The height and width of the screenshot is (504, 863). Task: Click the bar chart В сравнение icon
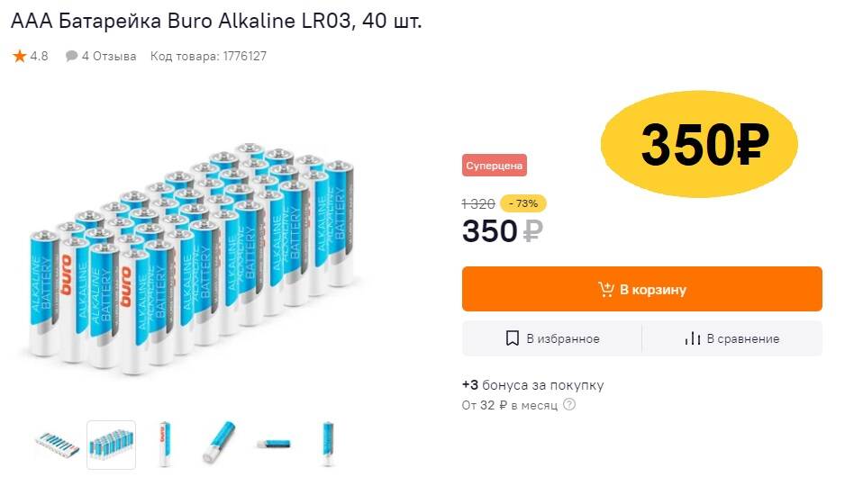click(692, 339)
